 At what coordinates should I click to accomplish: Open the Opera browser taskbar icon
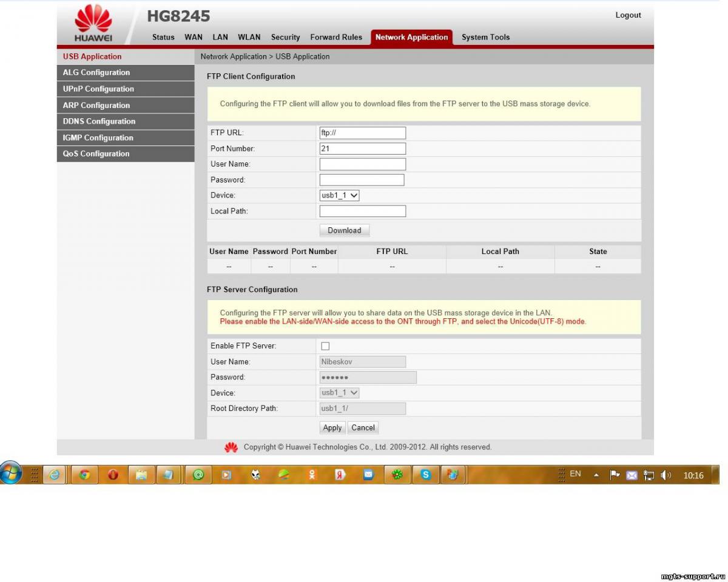(113, 475)
